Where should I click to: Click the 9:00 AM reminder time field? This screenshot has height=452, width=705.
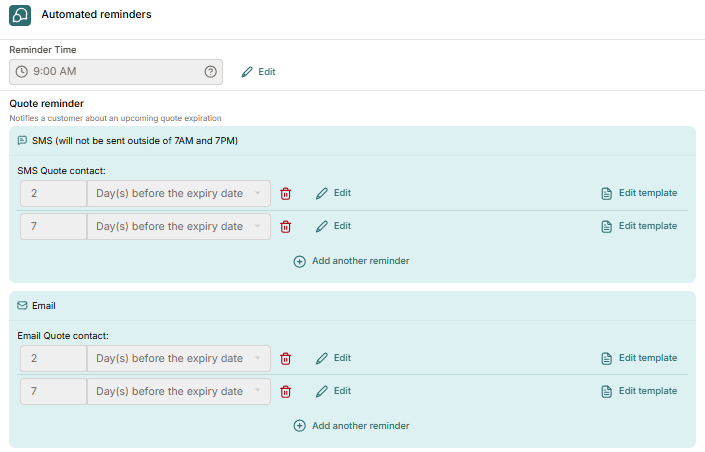point(116,72)
